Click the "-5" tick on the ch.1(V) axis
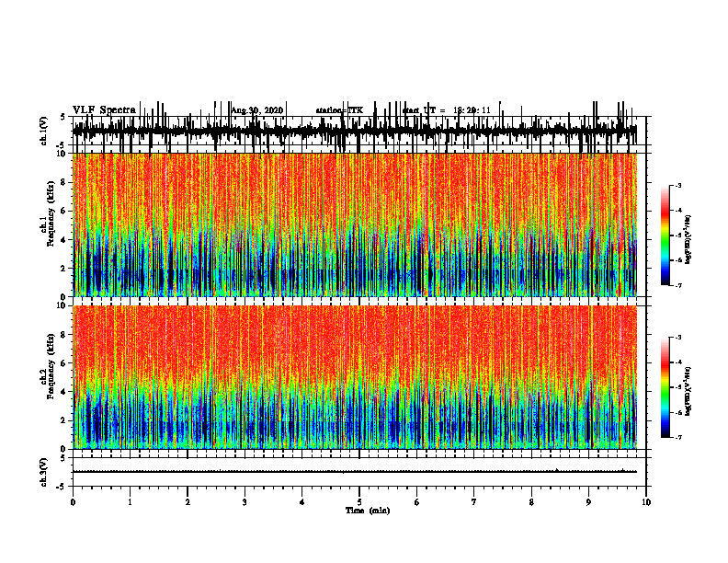728x563 pixels. (x=62, y=145)
